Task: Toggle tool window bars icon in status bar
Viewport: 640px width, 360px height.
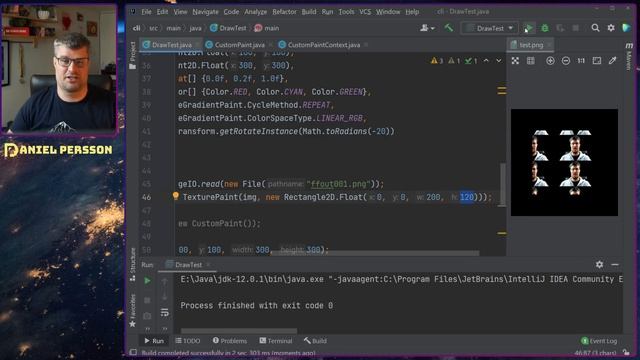Action: point(133,352)
